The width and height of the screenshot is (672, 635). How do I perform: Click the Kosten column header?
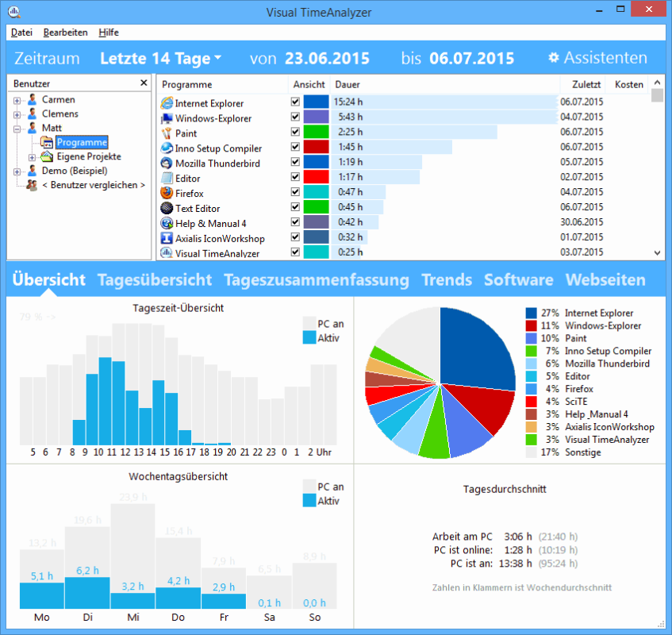point(627,84)
